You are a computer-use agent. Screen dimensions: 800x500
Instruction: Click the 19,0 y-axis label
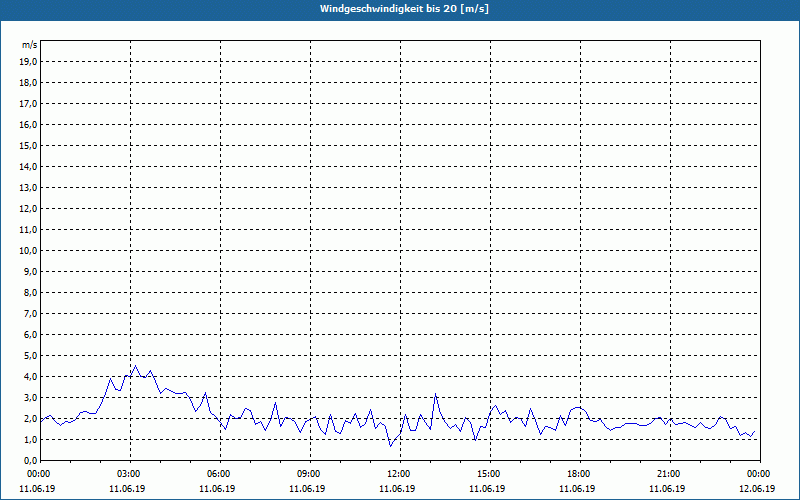28,62
